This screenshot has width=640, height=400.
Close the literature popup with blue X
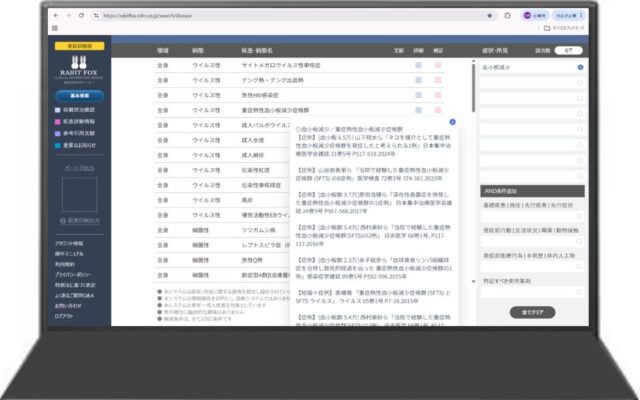[x=452, y=122]
